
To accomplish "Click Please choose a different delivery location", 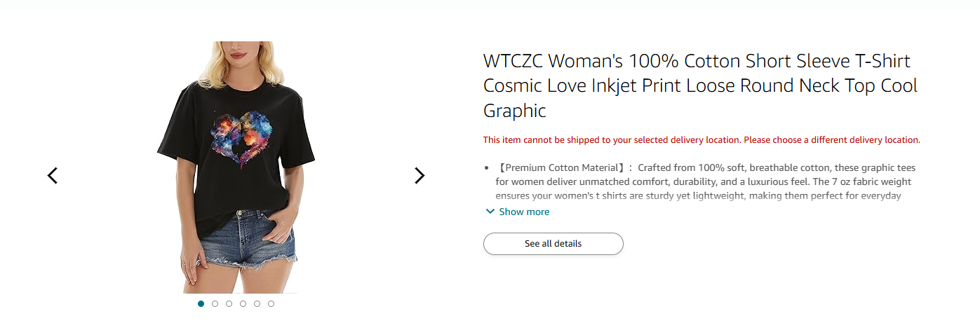I will pyautogui.click(x=831, y=140).
